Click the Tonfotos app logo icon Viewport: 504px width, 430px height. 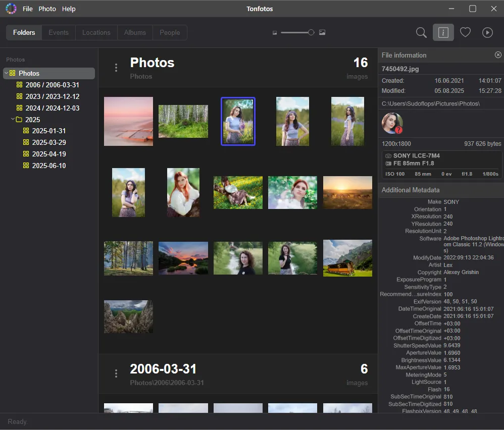click(x=11, y=9)
